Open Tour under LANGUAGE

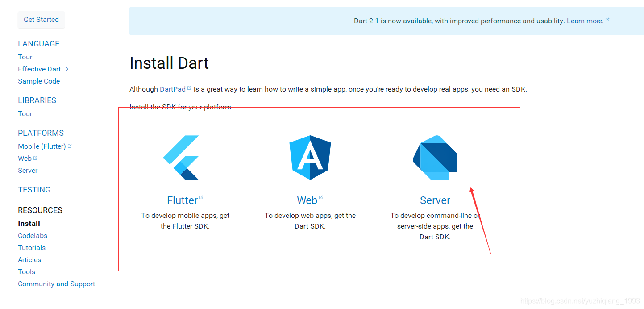pos(25,57)
